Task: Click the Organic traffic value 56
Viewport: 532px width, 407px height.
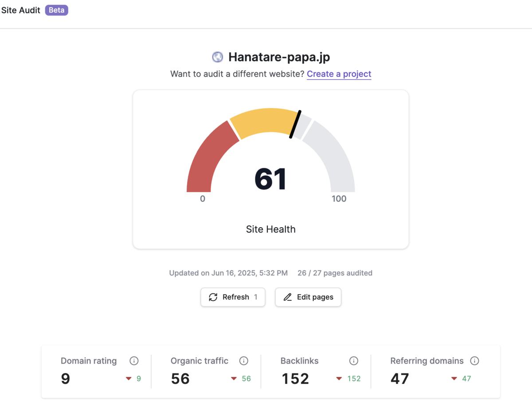Action: (180, 379)
